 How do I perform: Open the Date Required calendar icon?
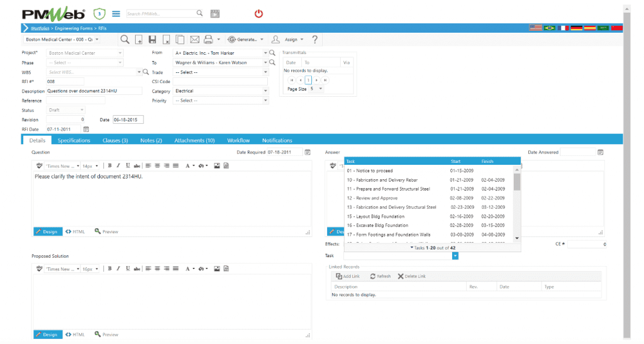308,152
